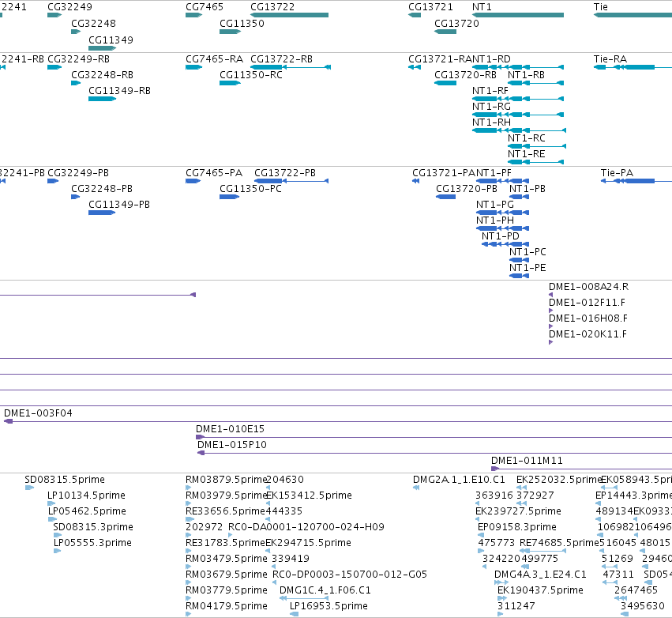The width and height of the screenshot is (672, 618).
Task: Click the NT1-RB transcript label
Action: point(526,75)
